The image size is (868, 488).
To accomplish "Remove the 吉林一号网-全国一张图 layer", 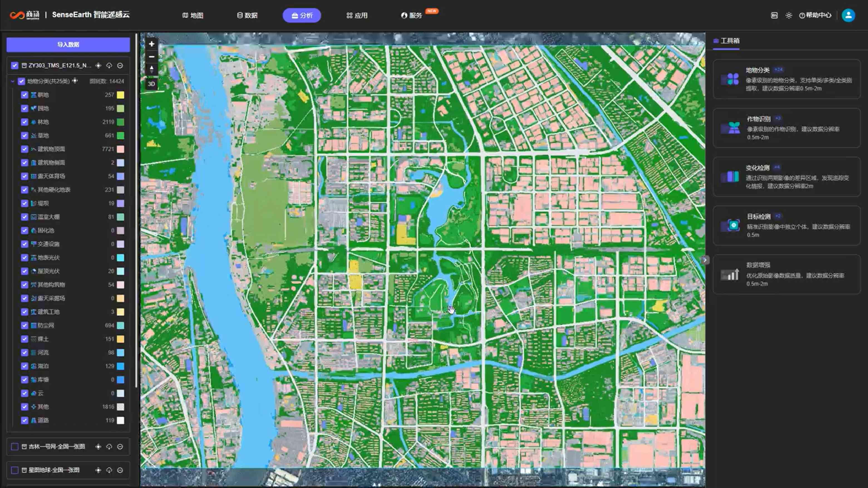I will [120, 447].
